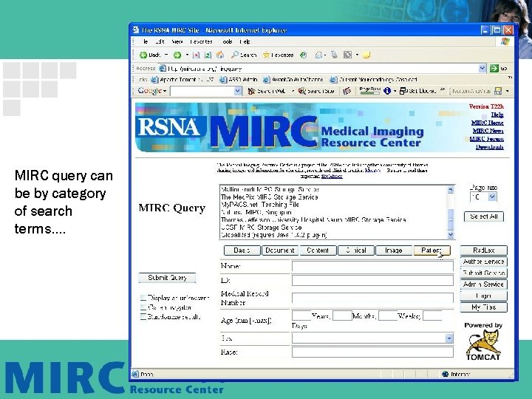Switch to the Basic query tab

(242, 250)
